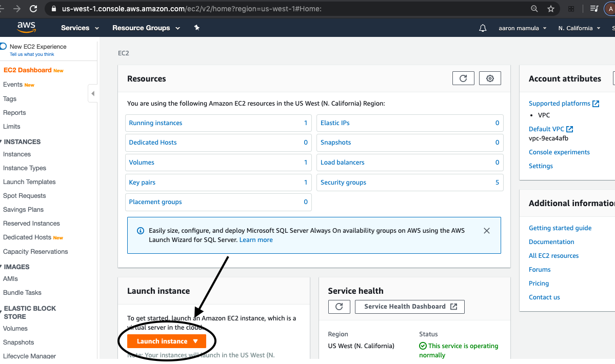Open Reports in sidebar
This screenshot has height=364, width=615.
(14, 112)
